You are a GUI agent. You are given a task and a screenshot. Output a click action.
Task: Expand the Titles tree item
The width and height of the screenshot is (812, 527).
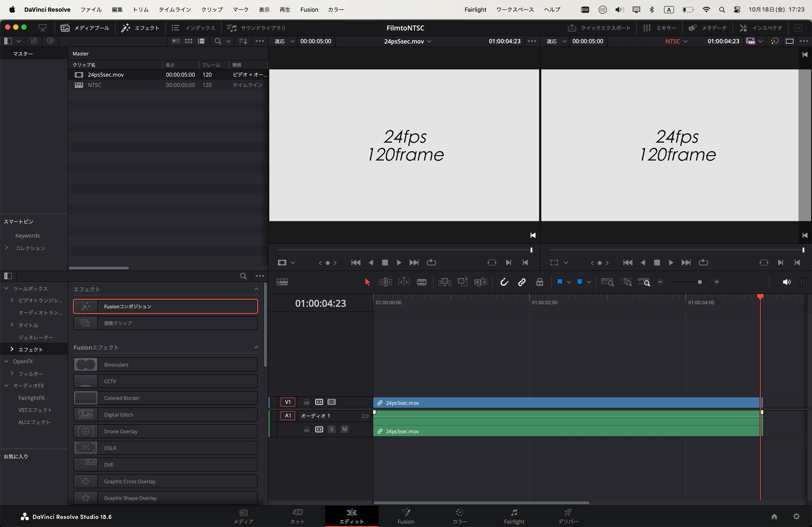pyautogui.click(x=12, y=325)
